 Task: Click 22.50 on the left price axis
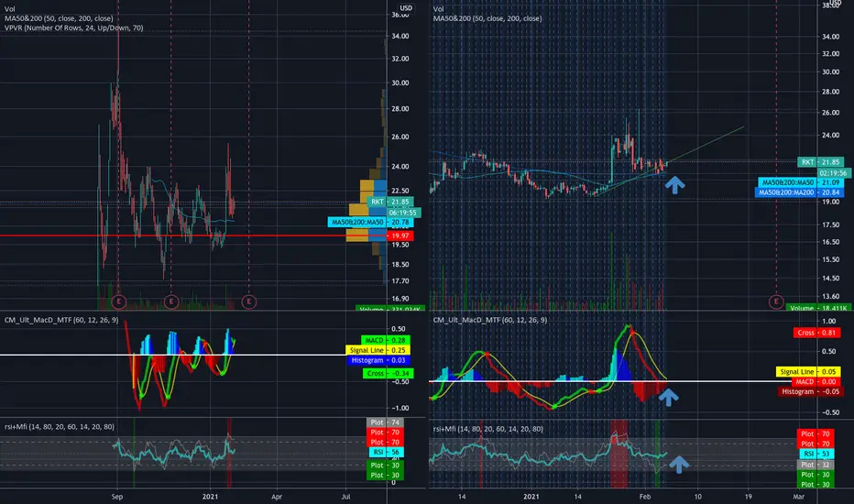(400, 191)
